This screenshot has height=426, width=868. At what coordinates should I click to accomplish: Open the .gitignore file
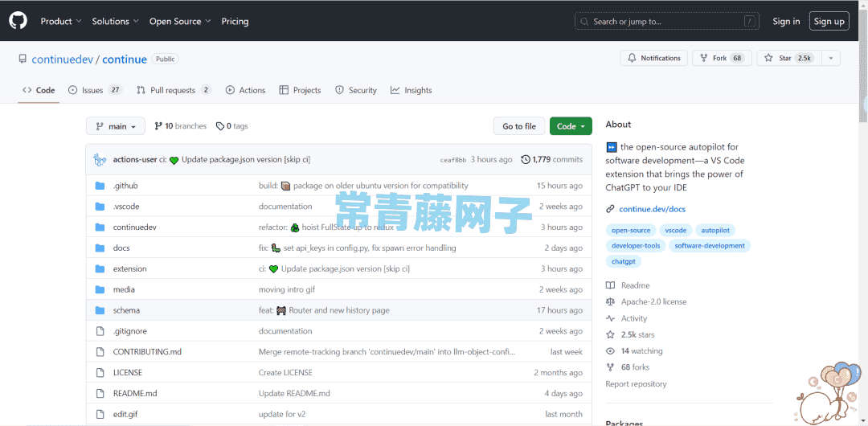[x=129, y=331]
